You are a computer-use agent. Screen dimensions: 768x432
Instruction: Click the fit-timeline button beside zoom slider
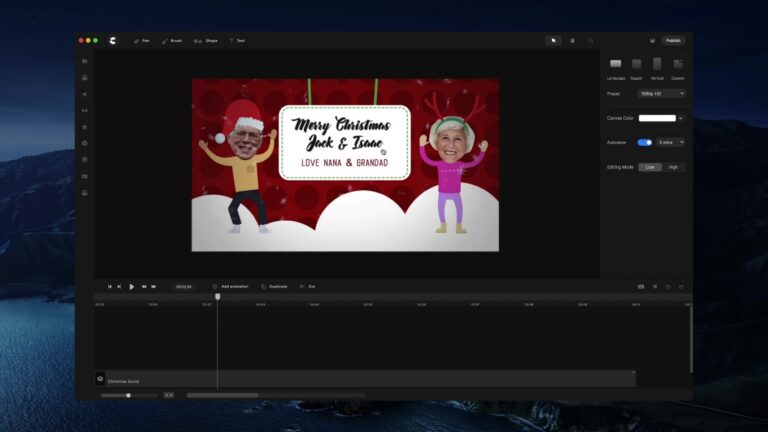[168, 395]
